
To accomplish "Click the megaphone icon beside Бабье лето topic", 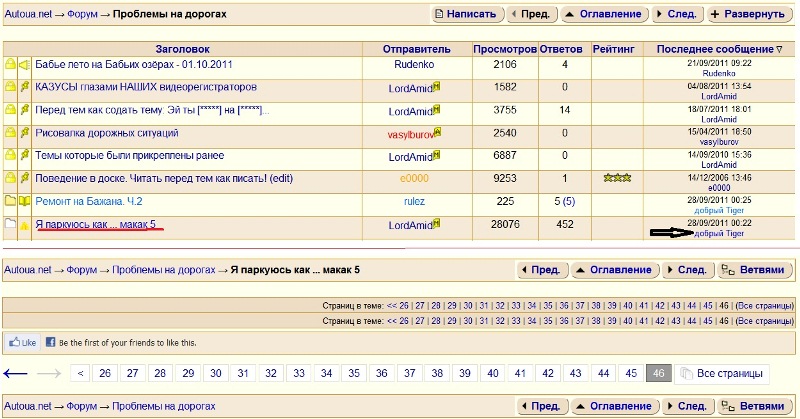I will 24,65.
